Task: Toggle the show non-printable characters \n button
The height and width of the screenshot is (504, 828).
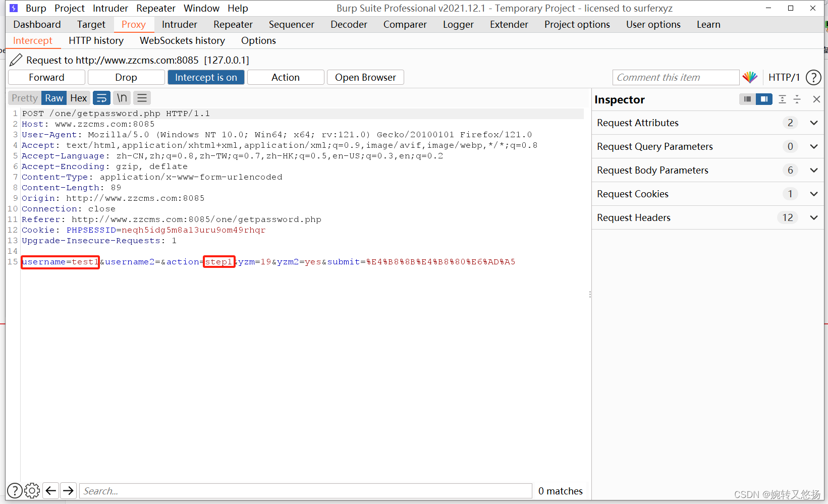Action: [122, 98]
